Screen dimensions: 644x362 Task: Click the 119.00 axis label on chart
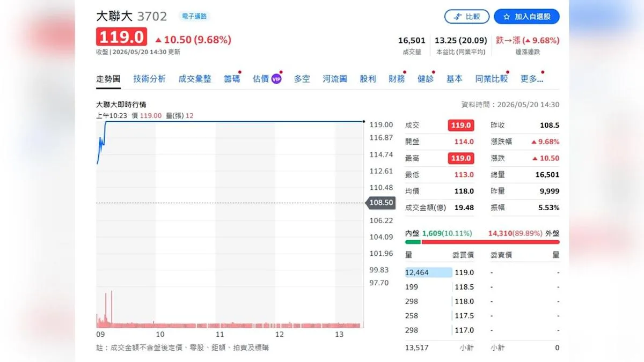point(382,124)
